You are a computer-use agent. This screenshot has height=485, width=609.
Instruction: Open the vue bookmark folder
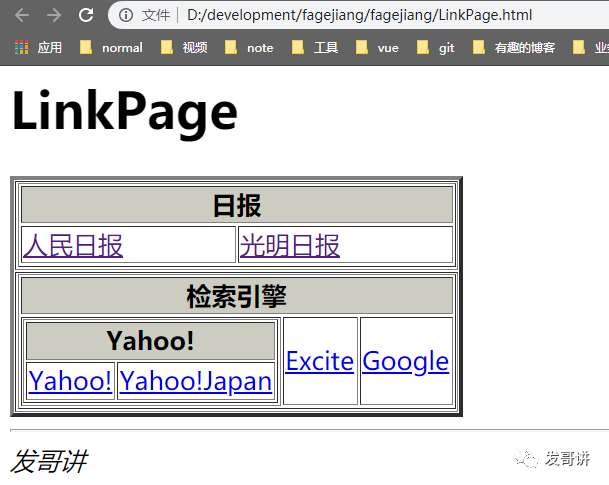pos(377,48)
